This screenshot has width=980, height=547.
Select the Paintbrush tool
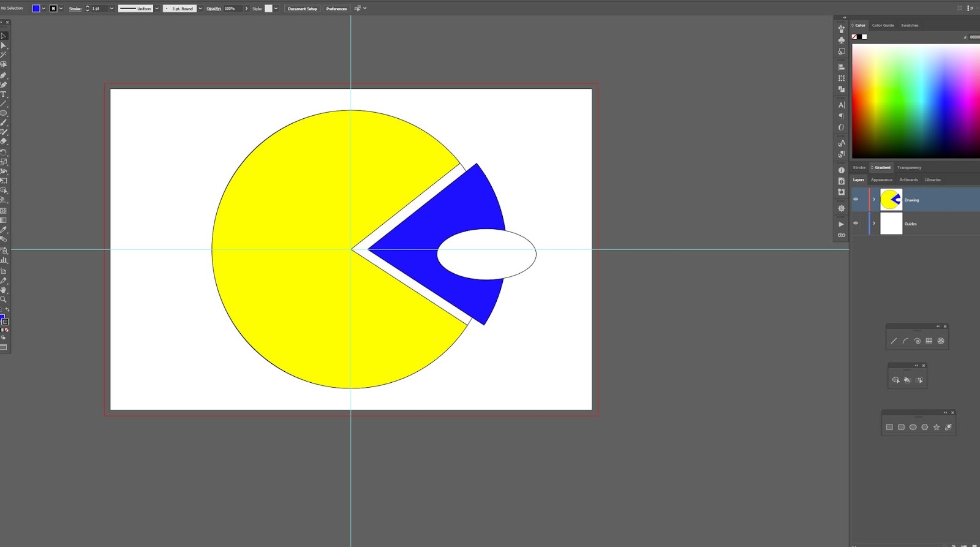pyautogui.click(x=4, y=123)
